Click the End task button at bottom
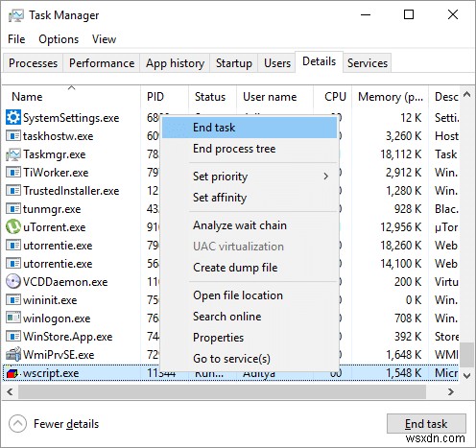The width and height of the screenshot is (476, 448). [426, 424]
